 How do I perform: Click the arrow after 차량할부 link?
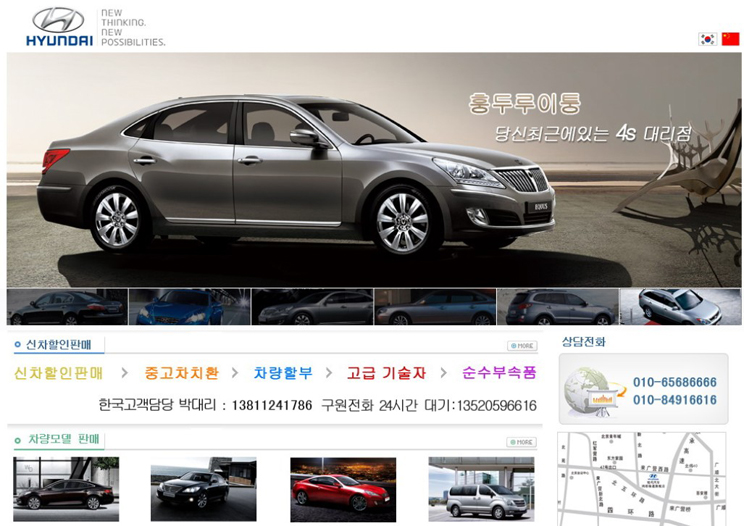(x=329, y=373)
